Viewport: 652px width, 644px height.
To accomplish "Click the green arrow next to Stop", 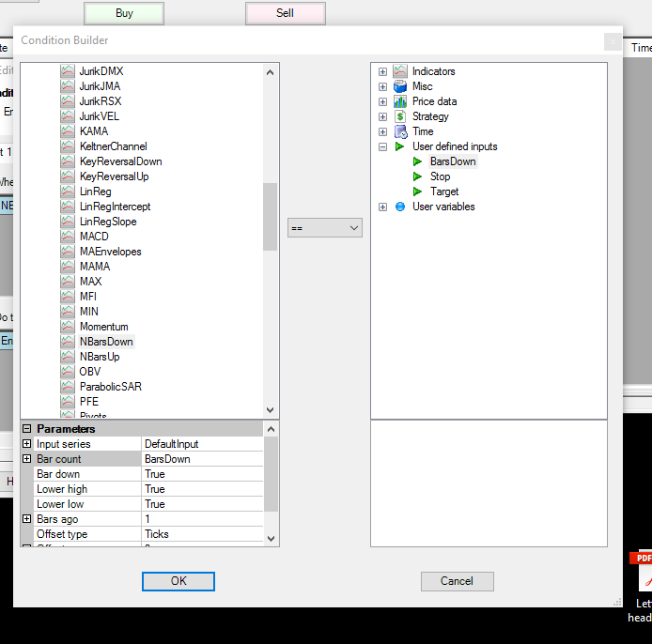I will [417, 176].
